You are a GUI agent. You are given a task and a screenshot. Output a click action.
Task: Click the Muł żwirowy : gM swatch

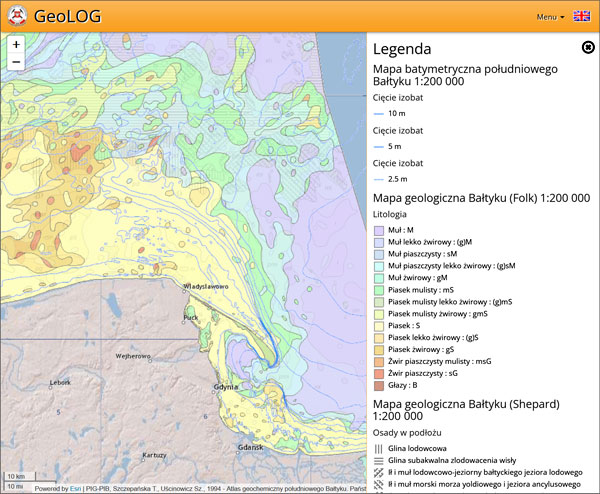pyautogui.click(x=378, y=278)
